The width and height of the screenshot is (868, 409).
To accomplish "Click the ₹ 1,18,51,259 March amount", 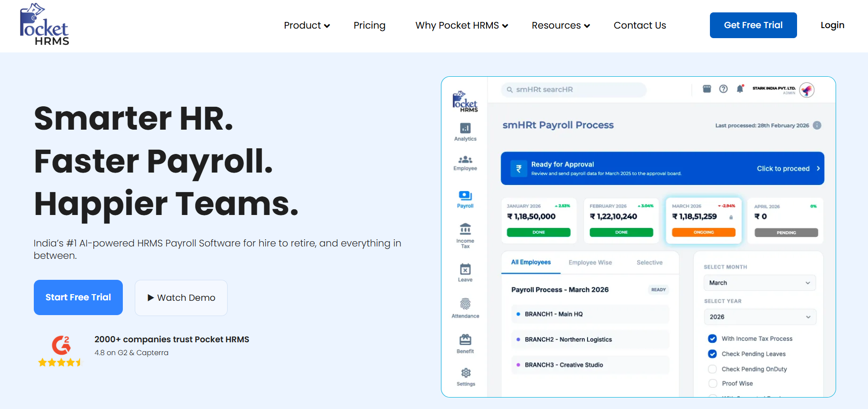I will click(x=694, y=216).
